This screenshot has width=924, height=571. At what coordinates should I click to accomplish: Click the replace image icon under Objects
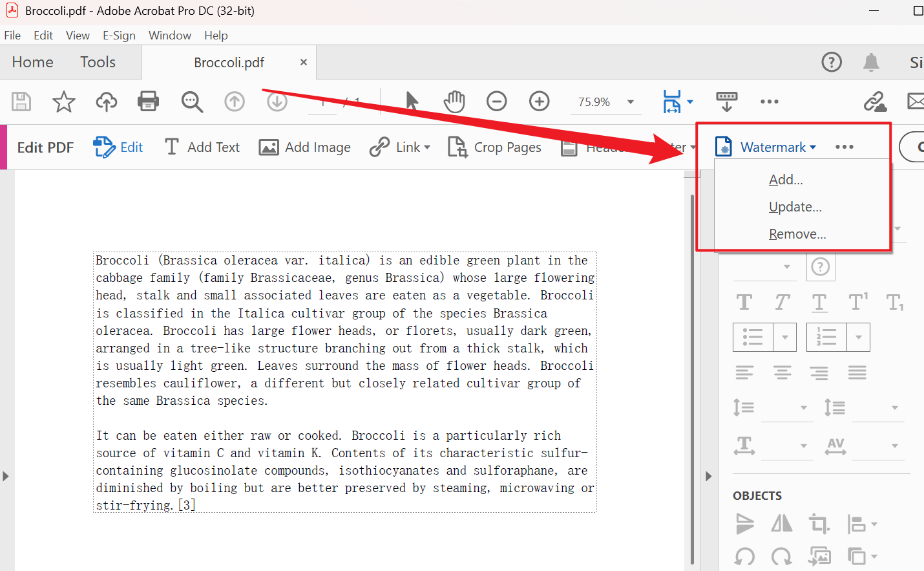click(x=819, y=556)
